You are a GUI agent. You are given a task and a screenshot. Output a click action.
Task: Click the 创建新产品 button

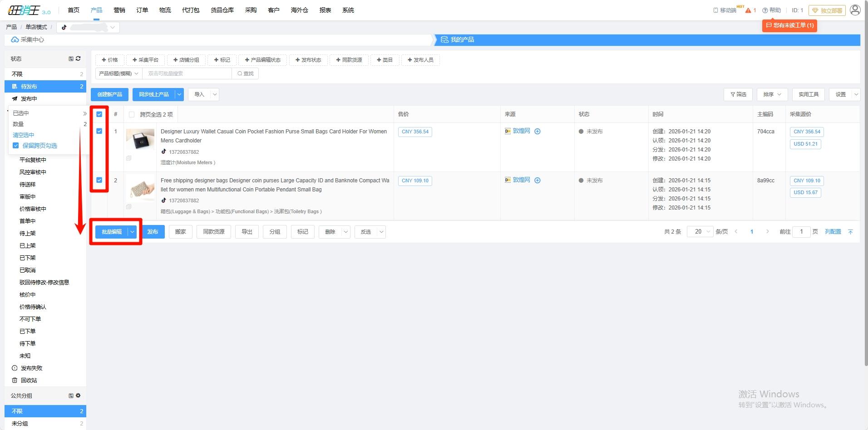pyautogui.click(x=109, y=94)
